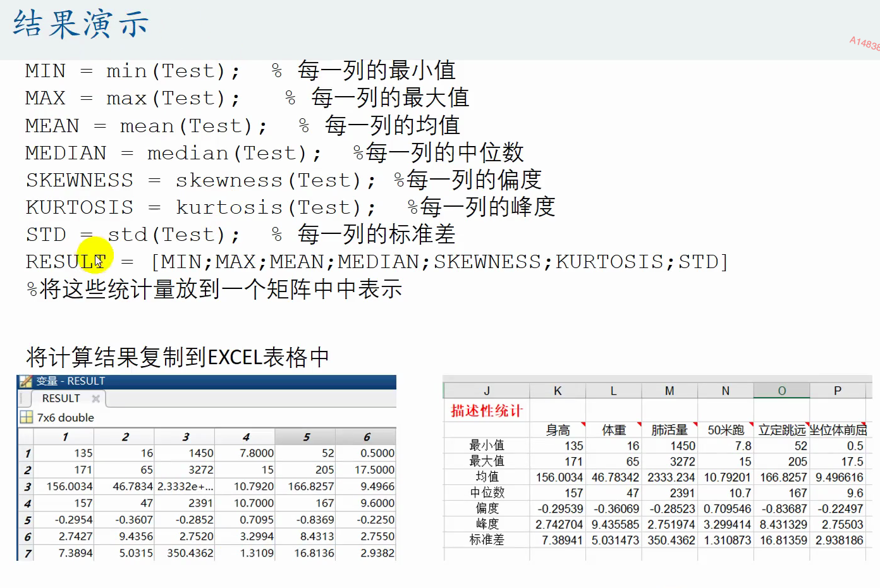Click cell value 156.0034 in RESULT table

(64, 487)
